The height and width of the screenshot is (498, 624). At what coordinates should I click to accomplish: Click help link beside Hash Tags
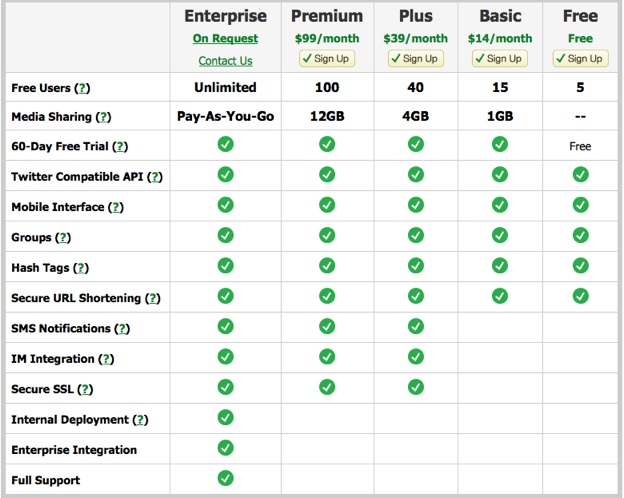click(81, 268)
